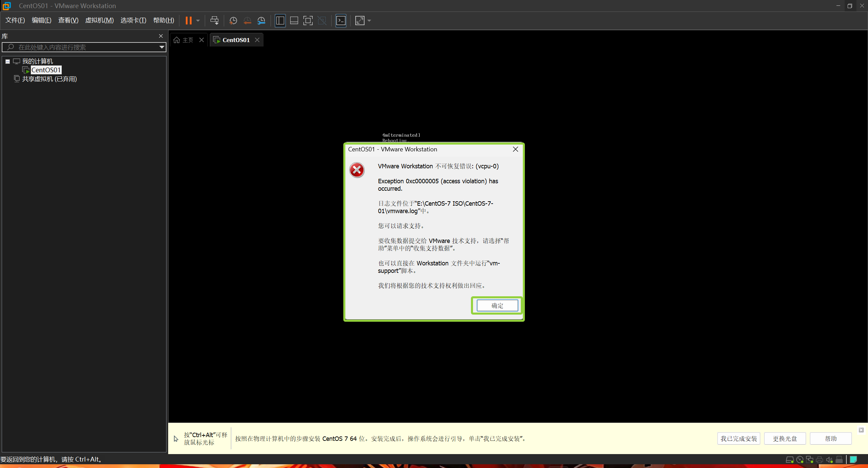Click the full screen mode icon
This screenshot has width=868, height=468.
click(x=308, y=21)
